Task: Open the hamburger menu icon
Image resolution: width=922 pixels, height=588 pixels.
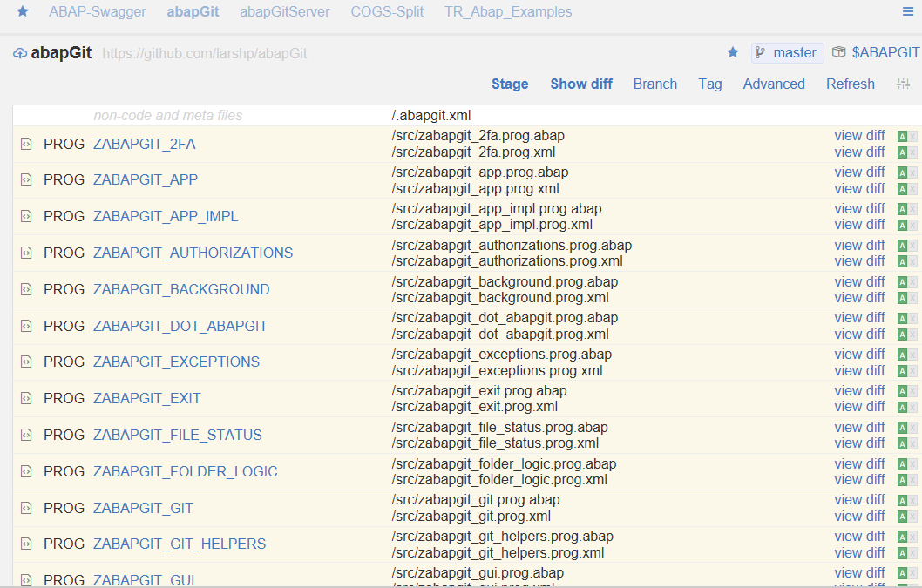Action: (908, 12)
